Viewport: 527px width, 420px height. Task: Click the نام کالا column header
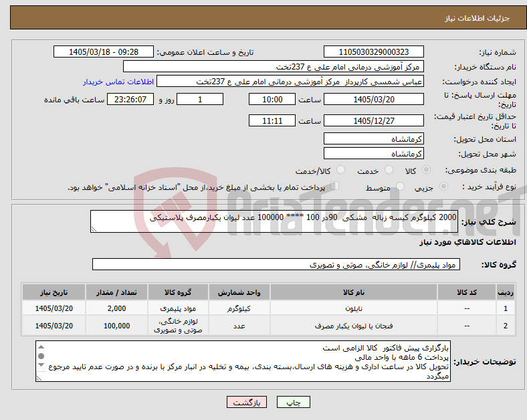[x=354, y=292]
